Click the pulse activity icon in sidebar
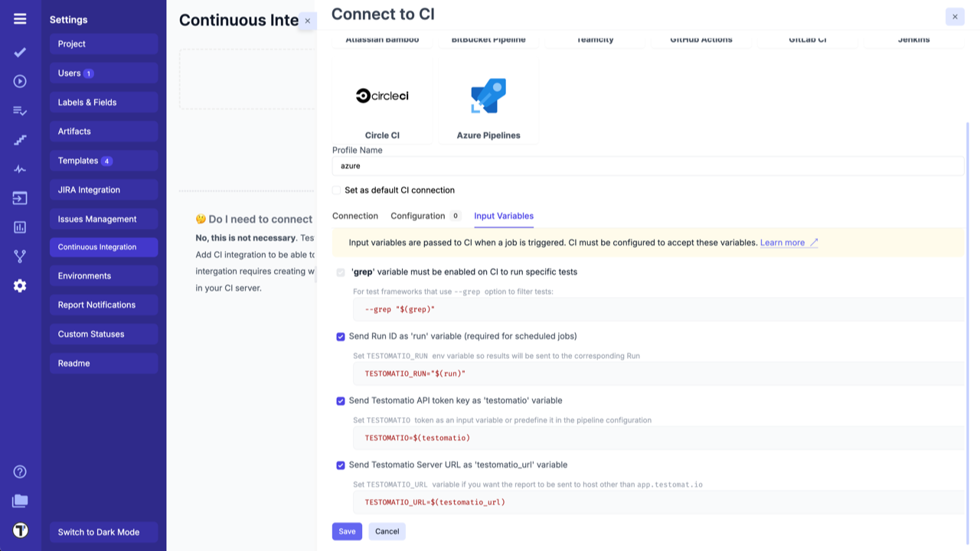This screenshot has height=551, width=980. pyautogui.click(x=20, y=169)
